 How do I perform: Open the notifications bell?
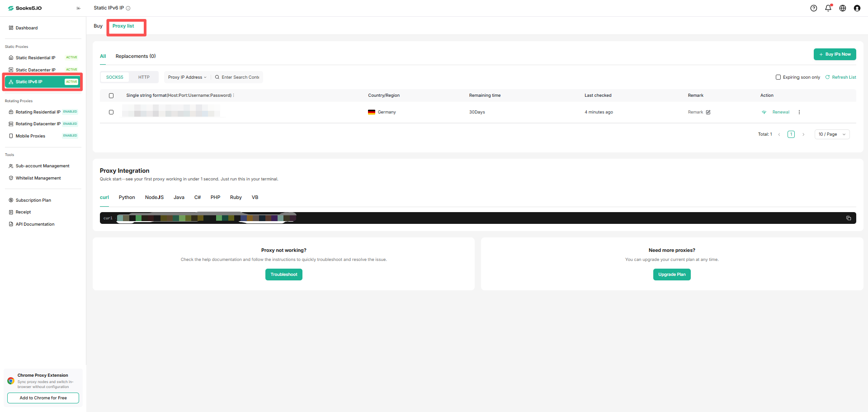click(x=828, y=8)
